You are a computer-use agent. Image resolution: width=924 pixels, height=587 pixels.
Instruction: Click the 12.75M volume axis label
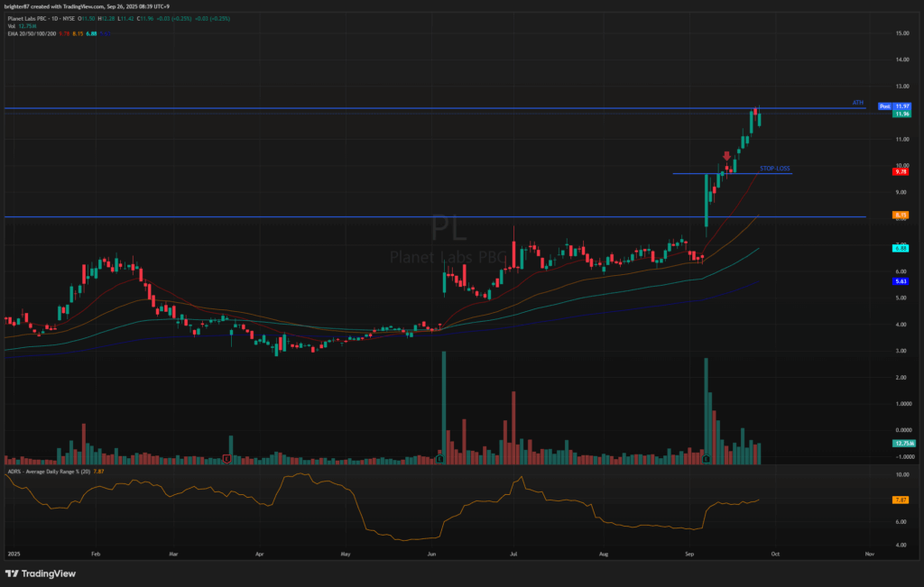click(x=904, y=444)
